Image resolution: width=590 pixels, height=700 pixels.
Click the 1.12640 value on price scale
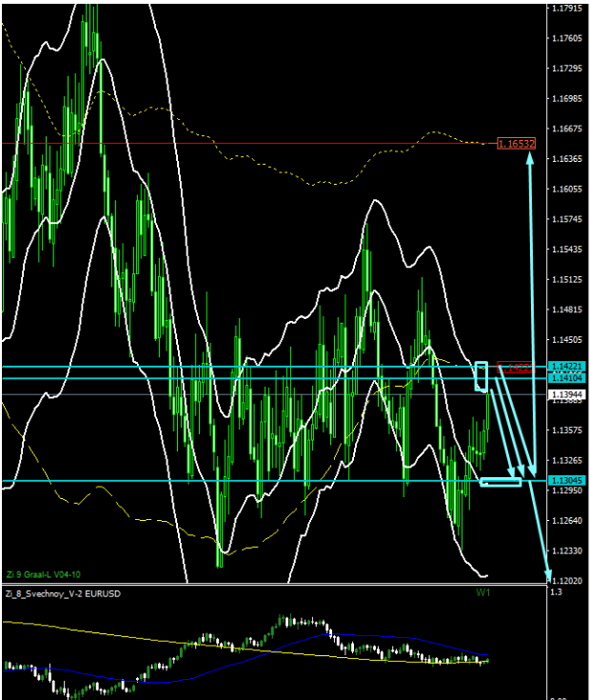(567, 521)
